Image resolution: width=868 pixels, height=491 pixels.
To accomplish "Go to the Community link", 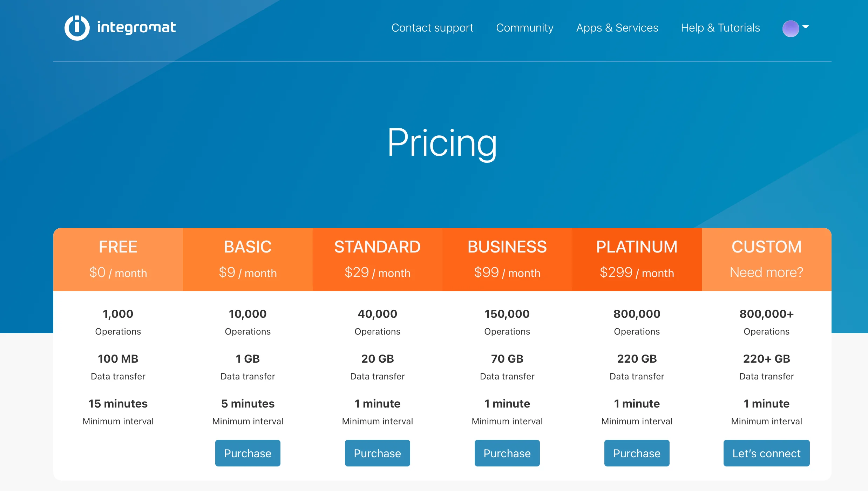I will pos(525,28).
